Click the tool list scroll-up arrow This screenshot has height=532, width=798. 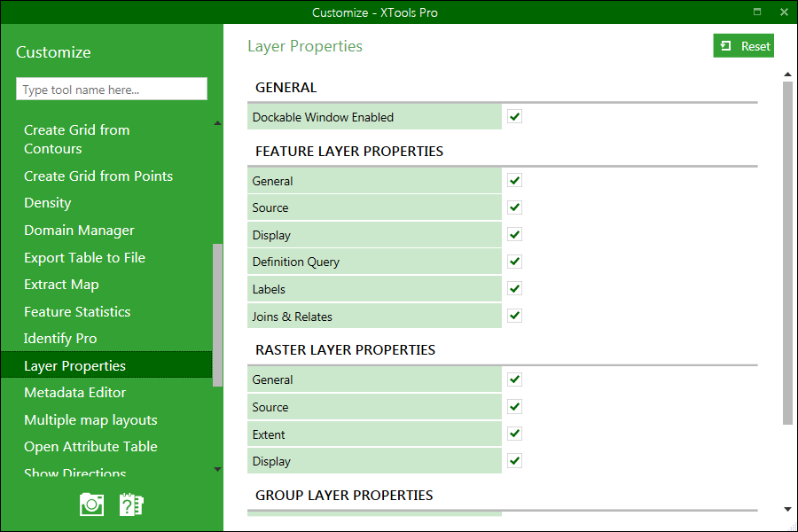(217, 122)
